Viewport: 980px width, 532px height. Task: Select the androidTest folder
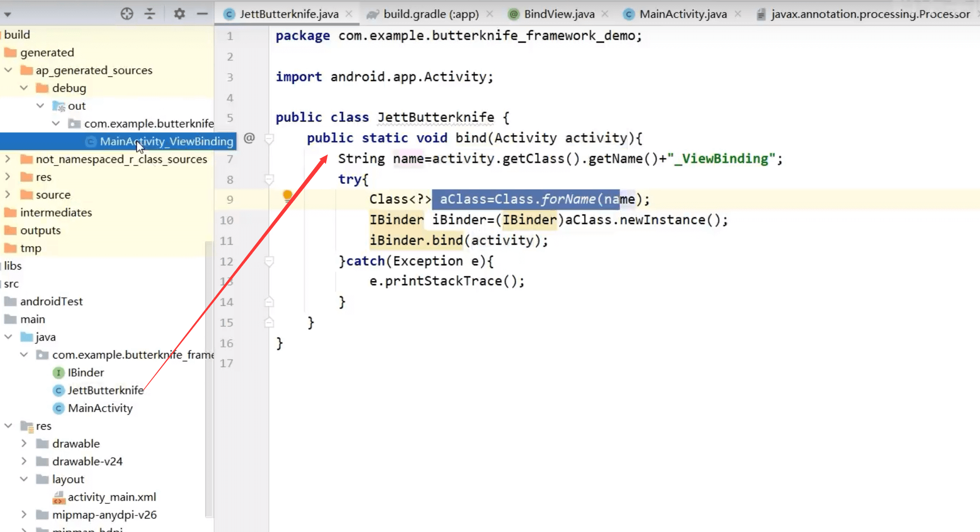(51, 301)
